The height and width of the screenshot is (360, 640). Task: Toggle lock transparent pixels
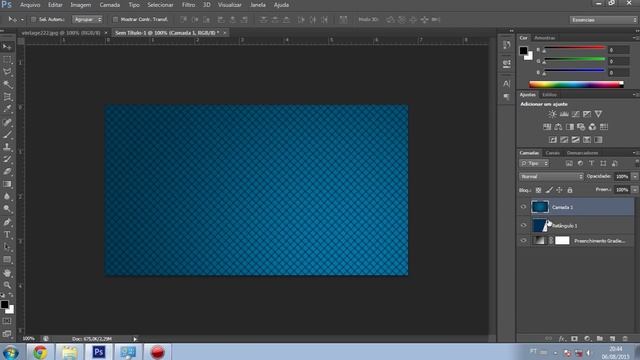pyautogui.click(x=538, y=190)
